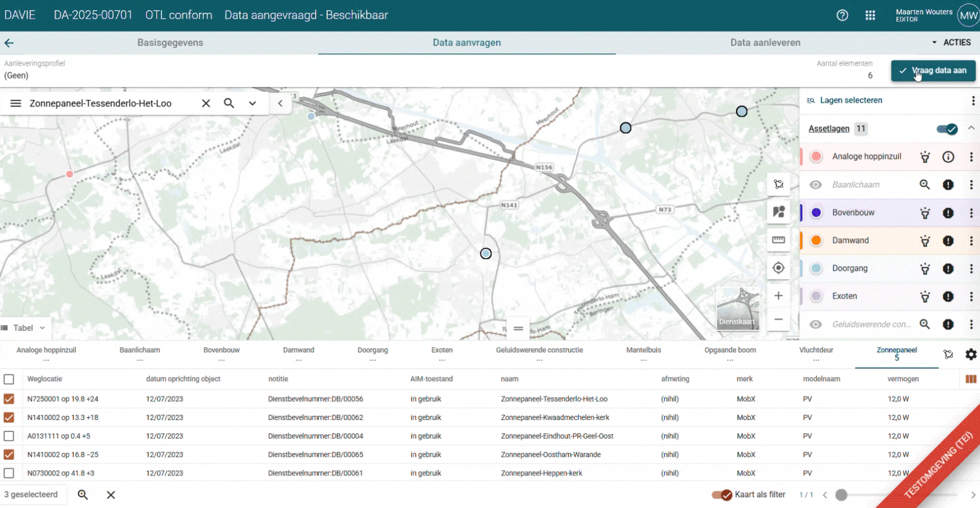Screen dimensions: 980x508
Task: Expand the search options chevron
Action: tap(252, 103)
